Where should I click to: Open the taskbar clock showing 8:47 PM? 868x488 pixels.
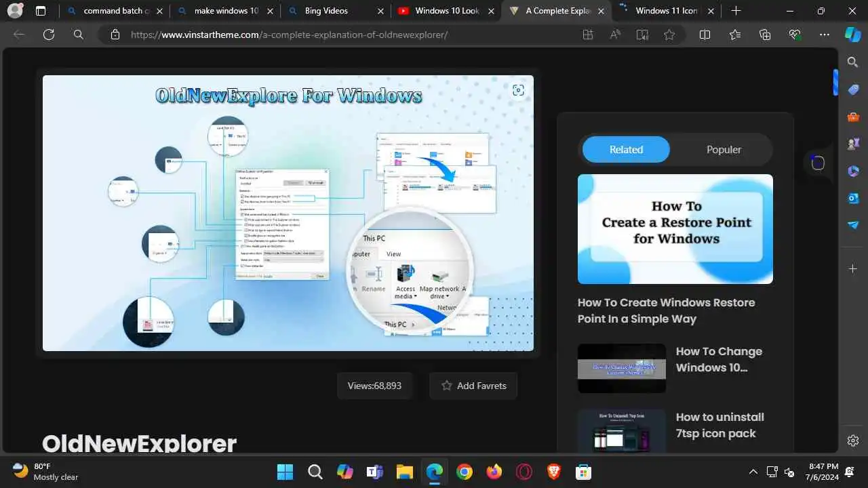[x=823, y=472]
